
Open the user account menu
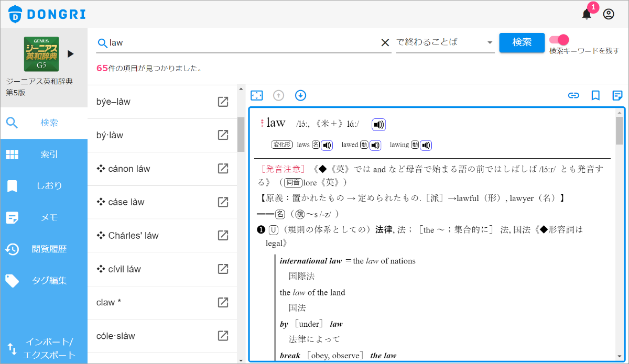(x=609, y=14)
